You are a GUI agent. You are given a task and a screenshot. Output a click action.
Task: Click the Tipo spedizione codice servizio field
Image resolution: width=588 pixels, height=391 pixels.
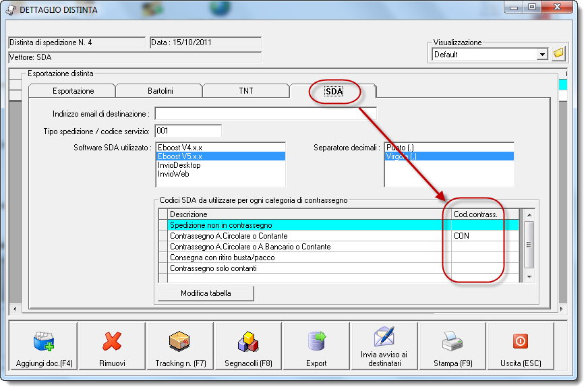point(188,131)
